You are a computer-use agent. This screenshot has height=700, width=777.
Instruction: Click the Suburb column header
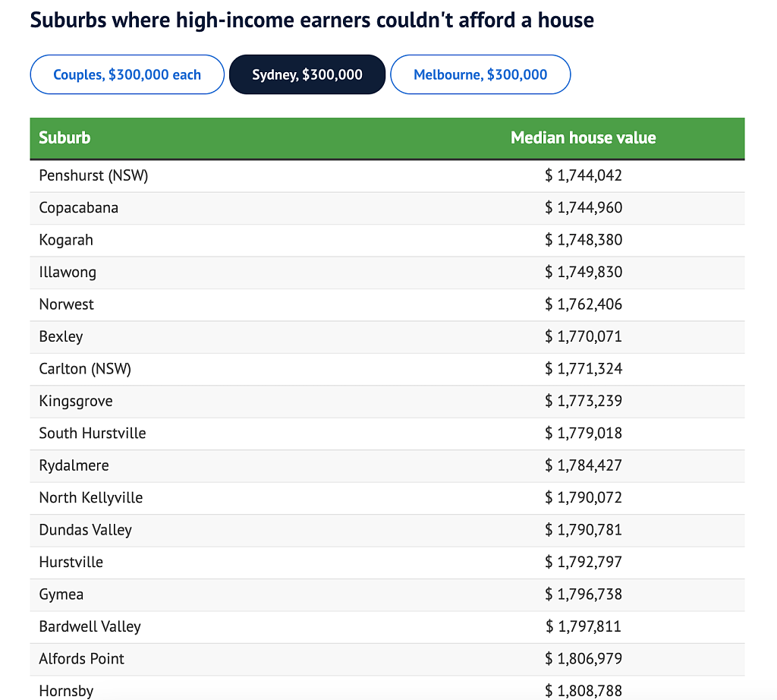tap(65, 138)
